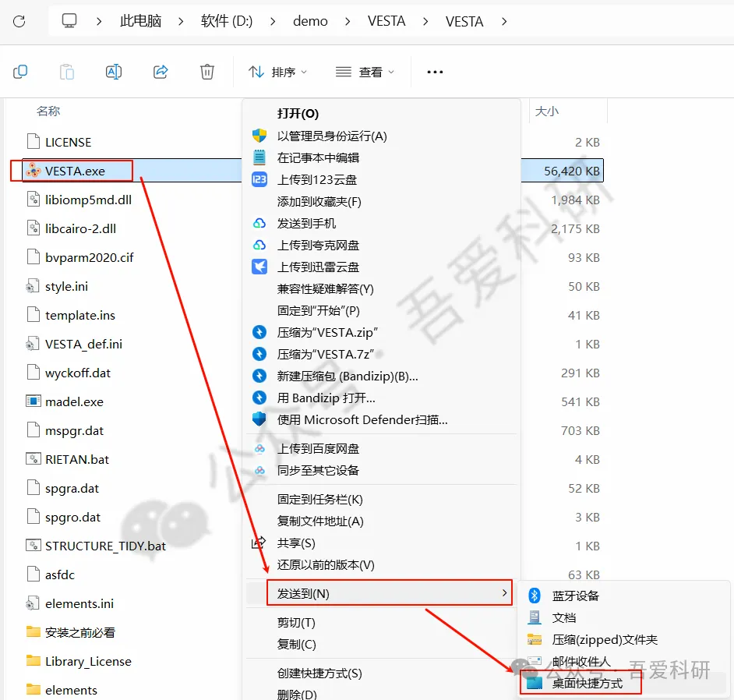Viewport: 734px width, 700px height.
Task: Sort by 大小 column header
Action: 547,111
